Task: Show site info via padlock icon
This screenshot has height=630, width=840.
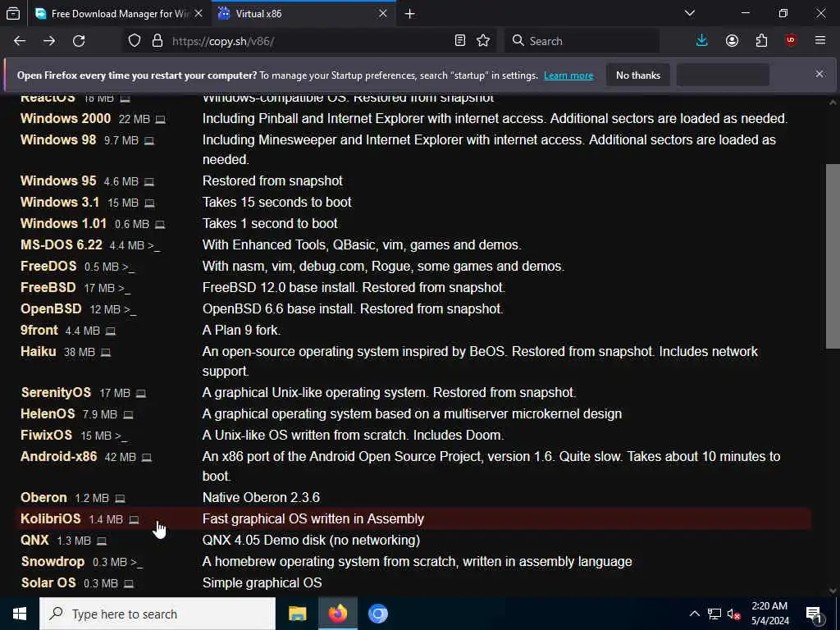Action: click(x=157, y=41)
